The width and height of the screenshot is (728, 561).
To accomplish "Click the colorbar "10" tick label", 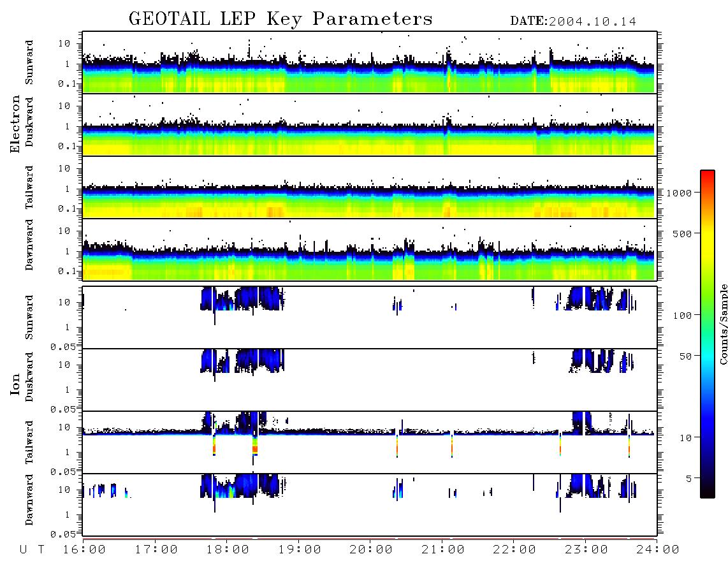I will coord(685,438).
